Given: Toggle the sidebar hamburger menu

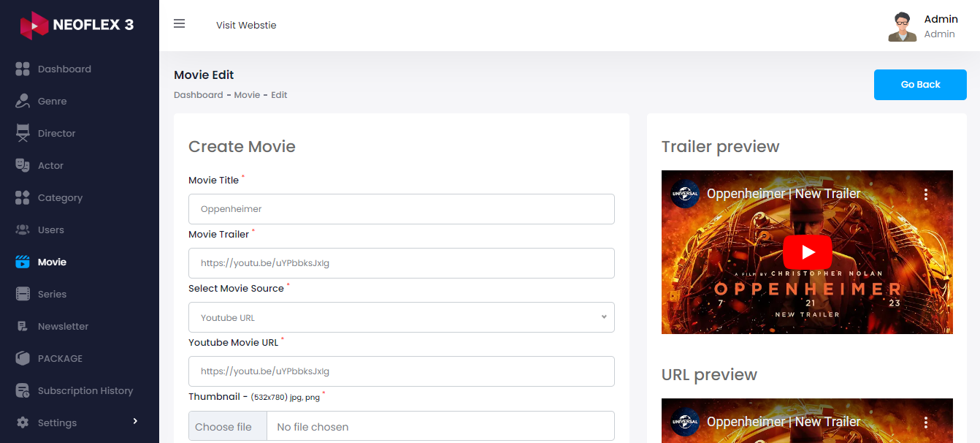Looking at the screenshot, I should tap(179, 23).
